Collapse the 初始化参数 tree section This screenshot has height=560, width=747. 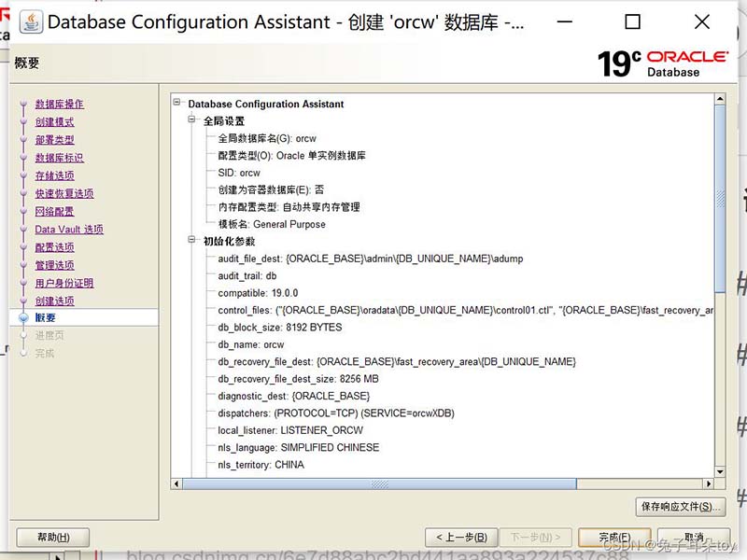coord(193,241)
